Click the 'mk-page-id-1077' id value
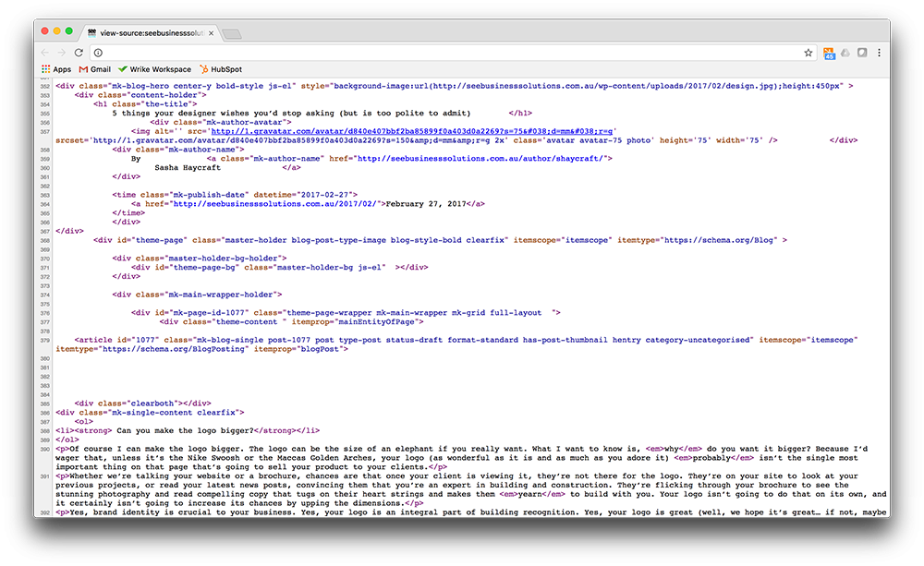 209,313
